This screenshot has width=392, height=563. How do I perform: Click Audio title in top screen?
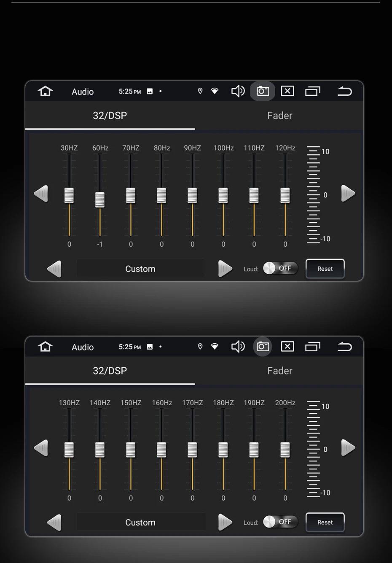pyautogui.click(x=83, y=92)
